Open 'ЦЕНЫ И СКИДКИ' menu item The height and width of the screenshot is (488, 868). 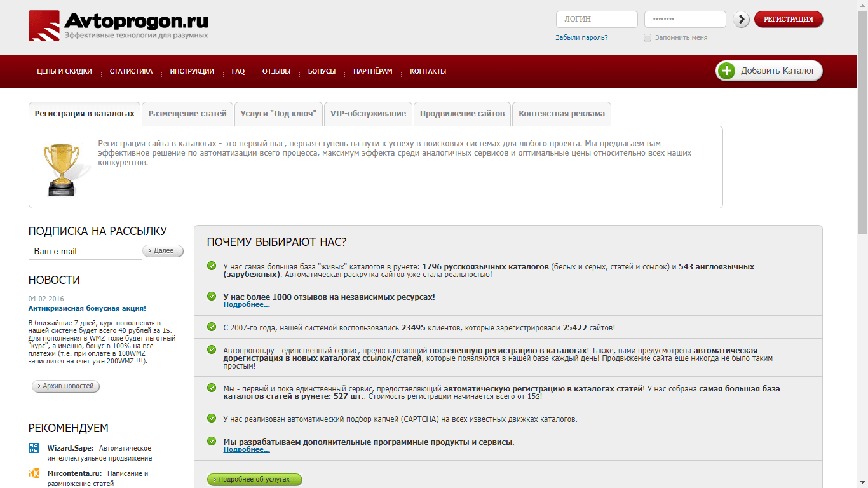[64, 71]
